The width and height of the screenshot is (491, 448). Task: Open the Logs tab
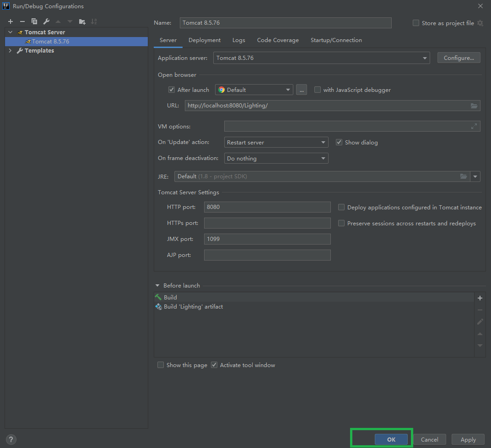[238, 40]
